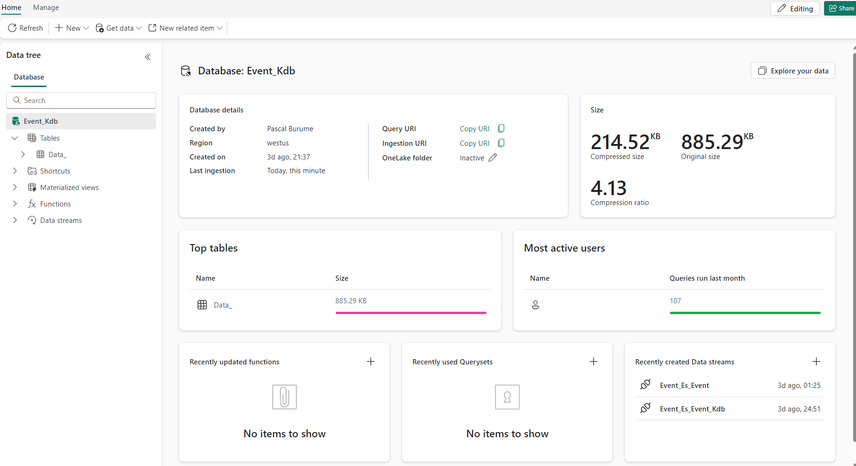Add a Data stream with plus icon

pos(816,361)
